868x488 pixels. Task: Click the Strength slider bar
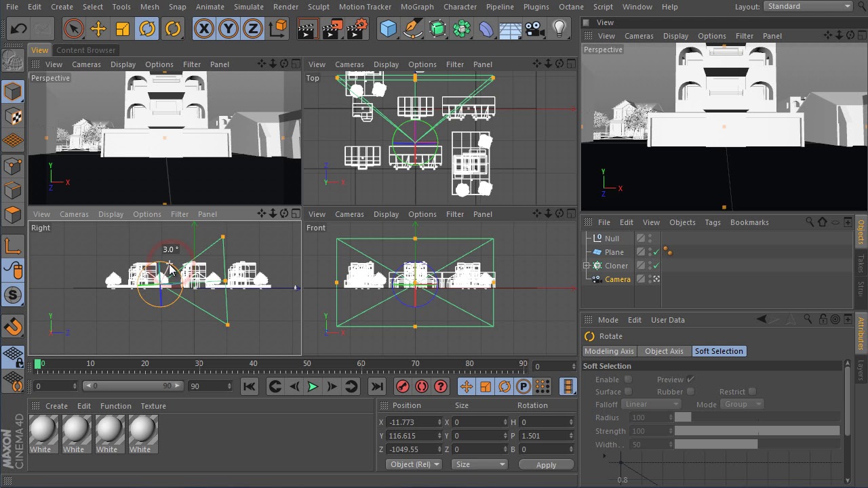757,431
